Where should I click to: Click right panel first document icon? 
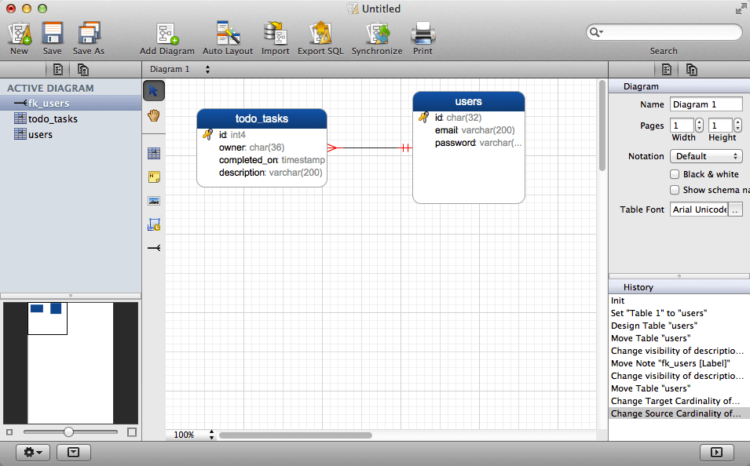(666, 69)
